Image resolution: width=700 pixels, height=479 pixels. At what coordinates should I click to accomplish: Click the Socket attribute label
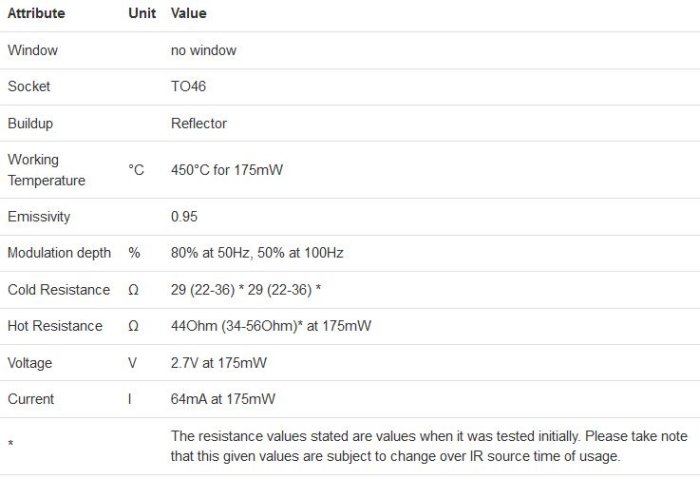(x=29, y=87)
